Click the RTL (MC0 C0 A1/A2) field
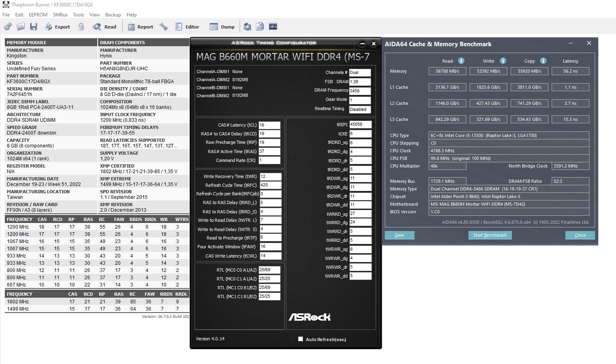 (x=269, y=270)
